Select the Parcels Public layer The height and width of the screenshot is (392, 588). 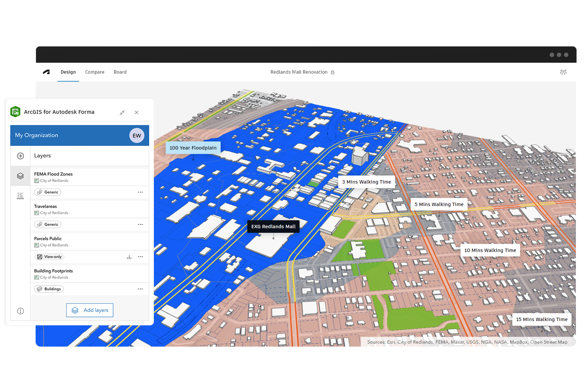(48, 239)
